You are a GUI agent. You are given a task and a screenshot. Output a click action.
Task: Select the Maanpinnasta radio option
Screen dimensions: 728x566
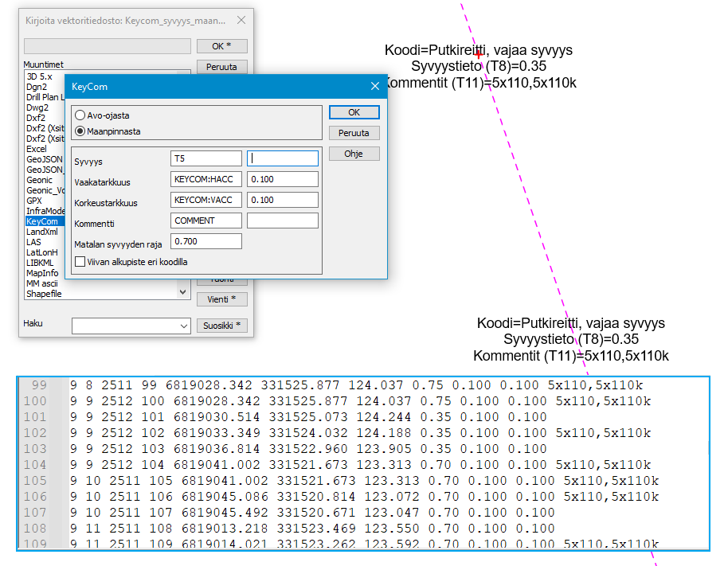[x=80, y=131]
